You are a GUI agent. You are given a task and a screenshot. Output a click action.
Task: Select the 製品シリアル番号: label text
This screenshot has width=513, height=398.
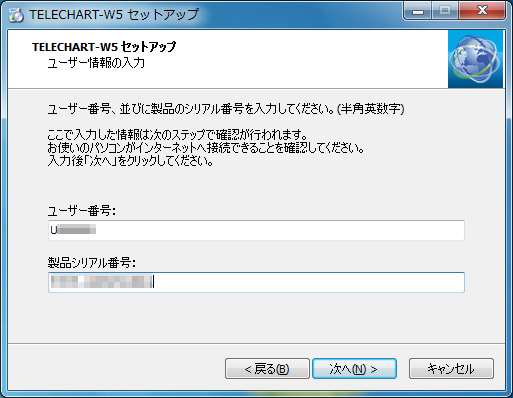91,263
